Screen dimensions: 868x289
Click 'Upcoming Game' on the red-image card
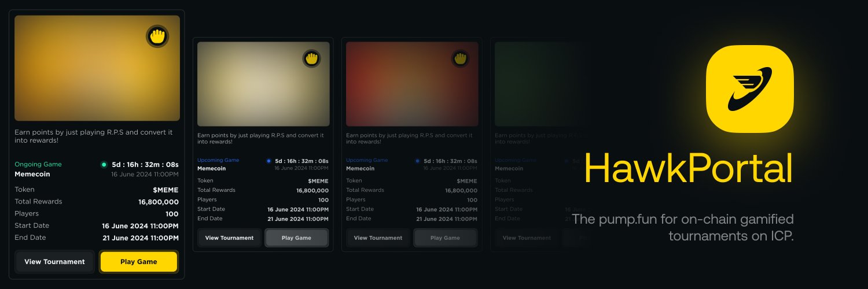click(x=367, y=160)
